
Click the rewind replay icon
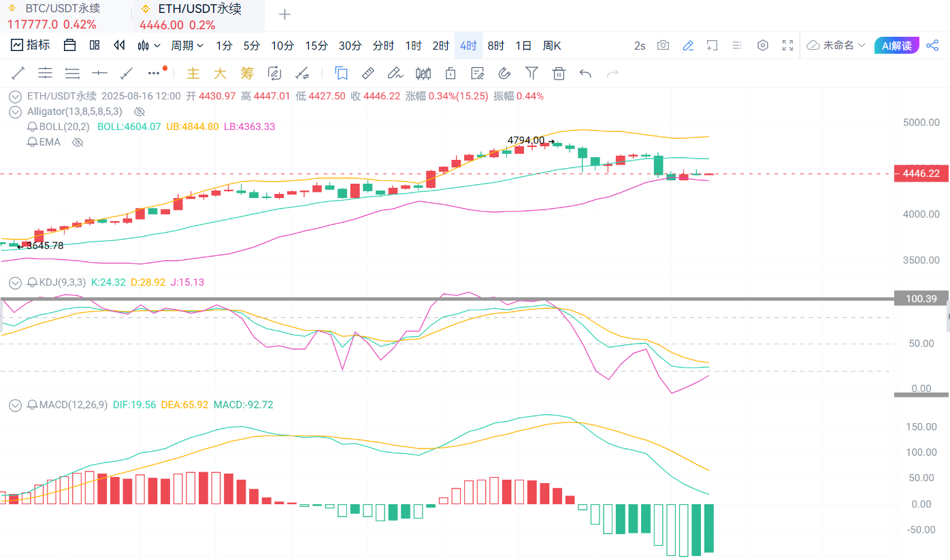(x=119, y=46)
